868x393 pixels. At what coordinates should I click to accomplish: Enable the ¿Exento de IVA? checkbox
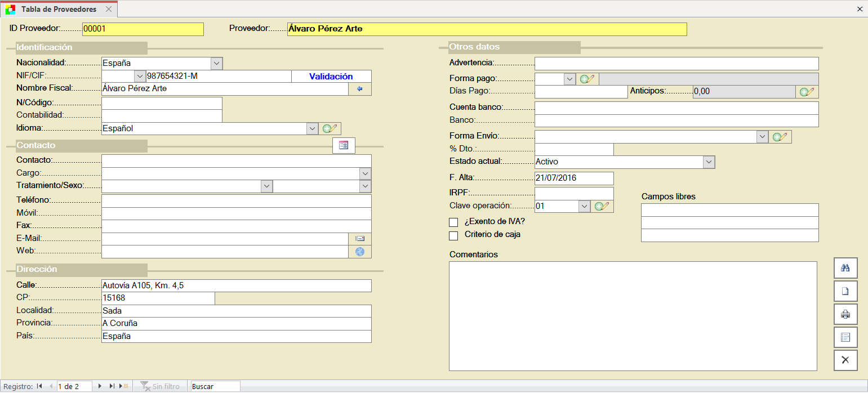[x=453, y=222]
